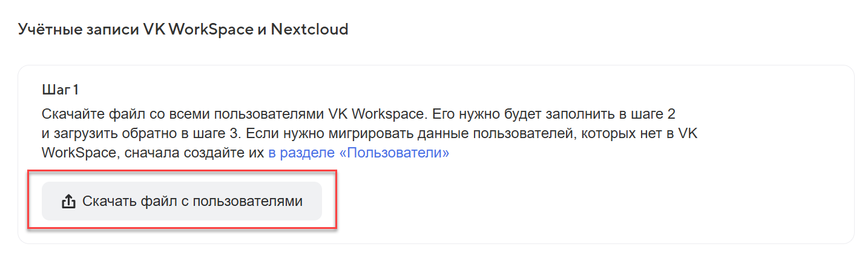The height and width of the screenshot is (258, 868).
Task: Click the export icon in the download button
Action: pos(68,202)
